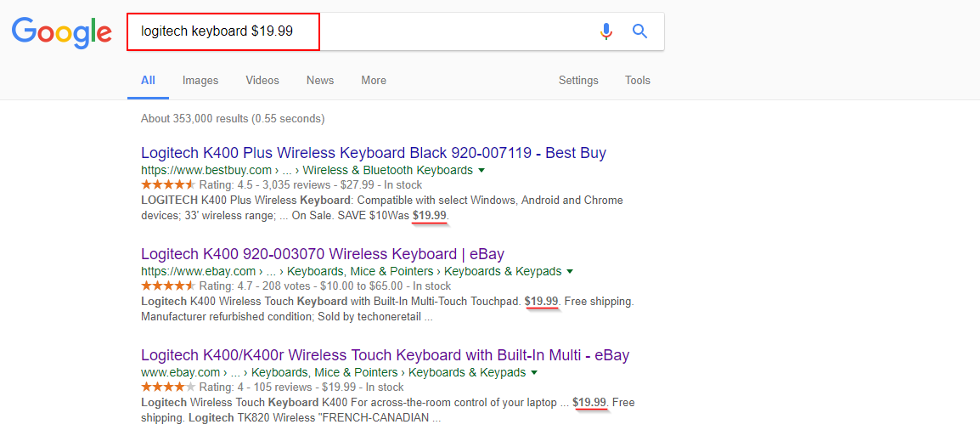Open Logitech K400 920-003070 eBay result
Screen dimensions: 980x430
323,254
